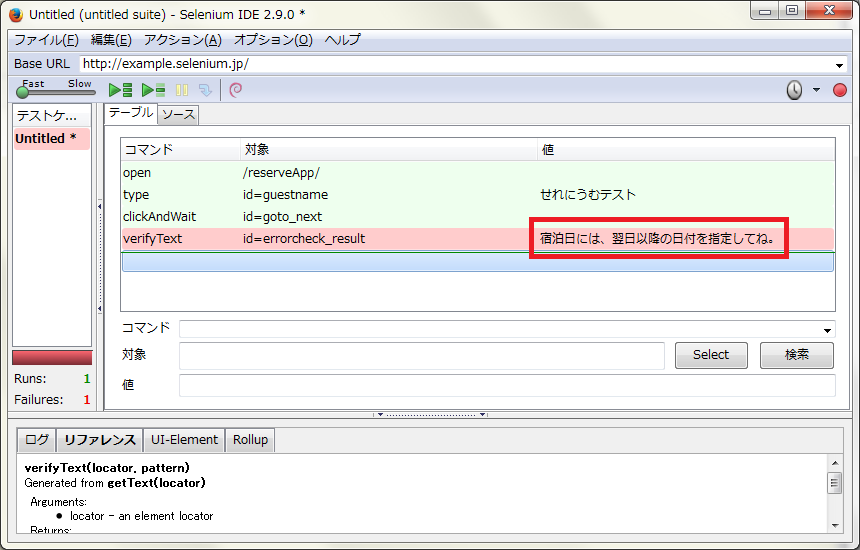Maximize the Selenium IDE window
The width and height of the screenshot is (860, 550).
coord(792,10)
